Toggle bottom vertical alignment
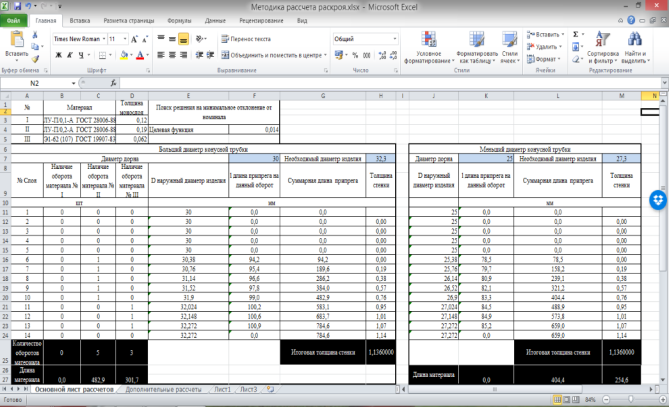This screenshot has height=408, width=669. coord(183,39)
